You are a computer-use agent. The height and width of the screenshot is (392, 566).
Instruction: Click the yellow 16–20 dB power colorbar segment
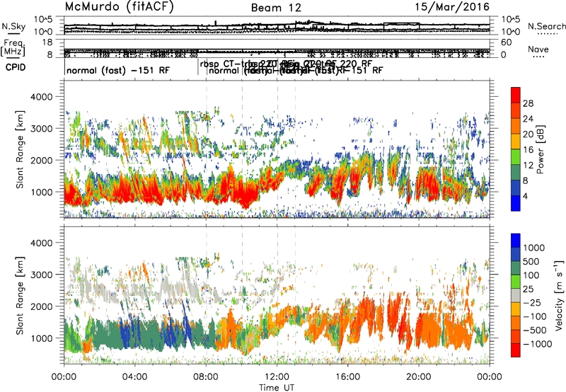516,141
